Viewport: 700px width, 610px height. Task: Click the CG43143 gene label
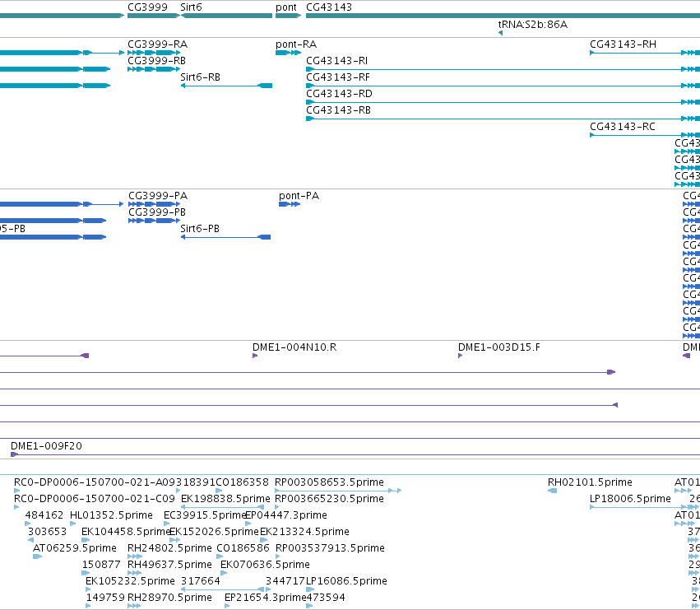point(328,7)
